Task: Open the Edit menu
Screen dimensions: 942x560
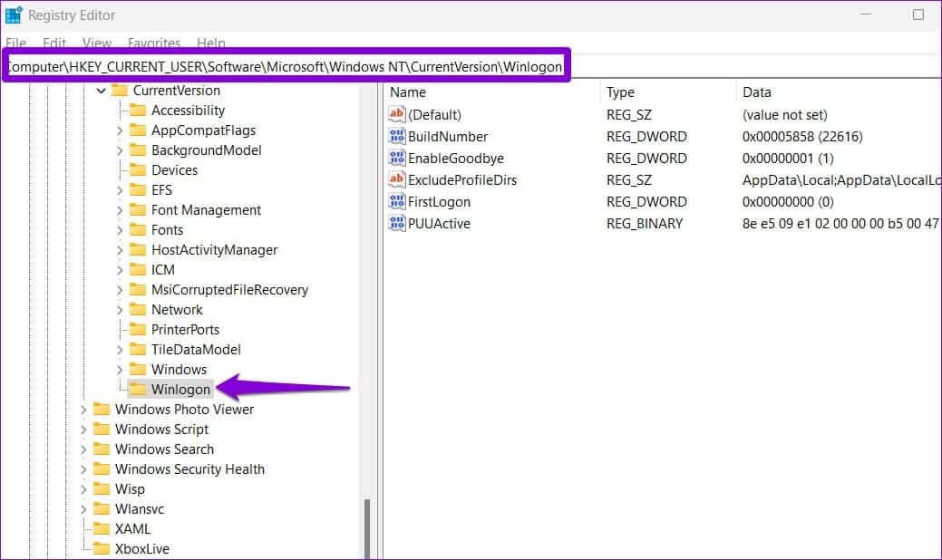Action: pyautogui.click(x=54, y=43)
